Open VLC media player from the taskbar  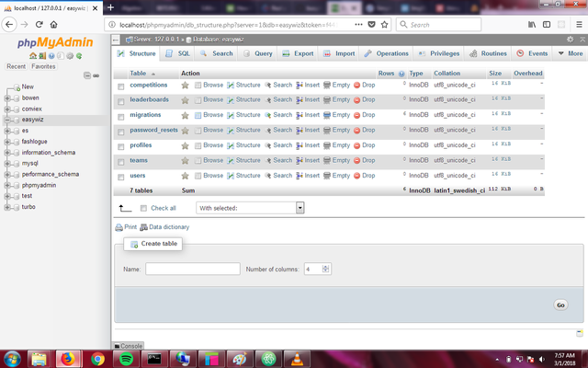[x=297, y=360]
